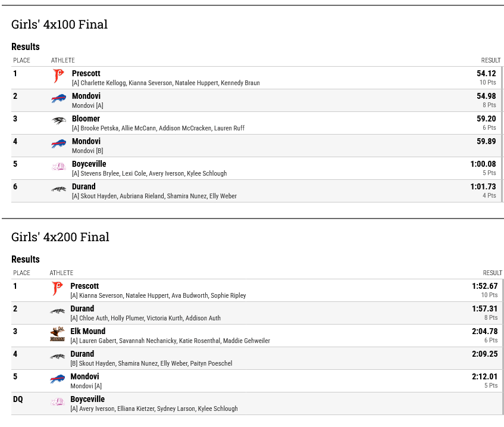Click the Girls' 4x200 Final heading
Viewport: 504px width, 427px height.
[x=60, y=237]
